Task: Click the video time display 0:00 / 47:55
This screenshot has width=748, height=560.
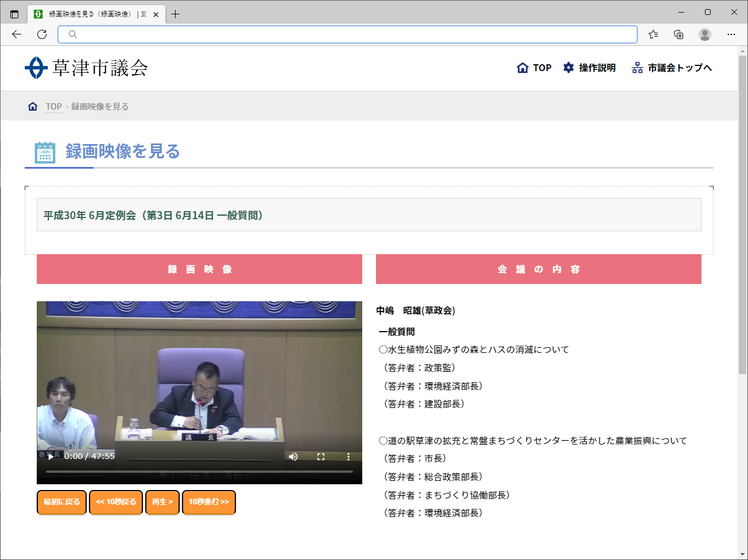Action: click(90, 456)
